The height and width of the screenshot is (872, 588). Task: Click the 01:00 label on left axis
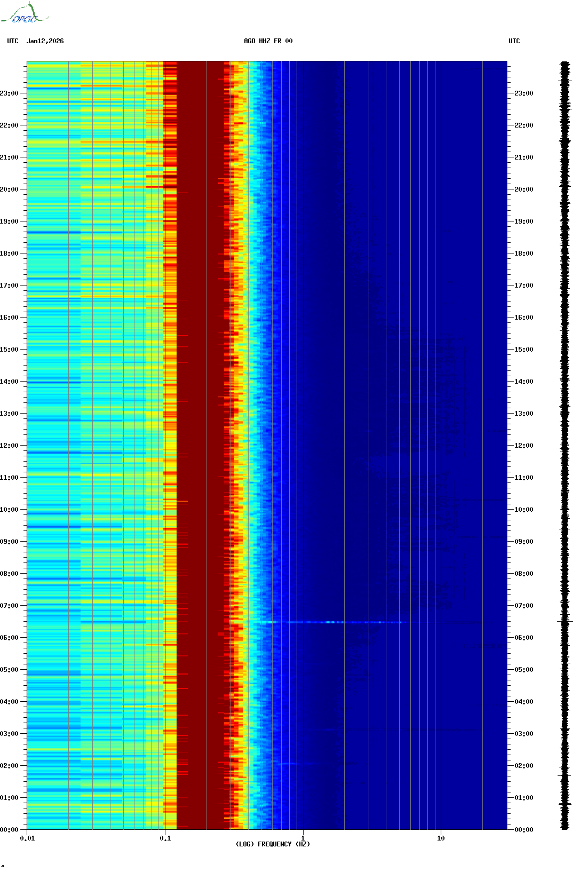(x=9, y=798)
